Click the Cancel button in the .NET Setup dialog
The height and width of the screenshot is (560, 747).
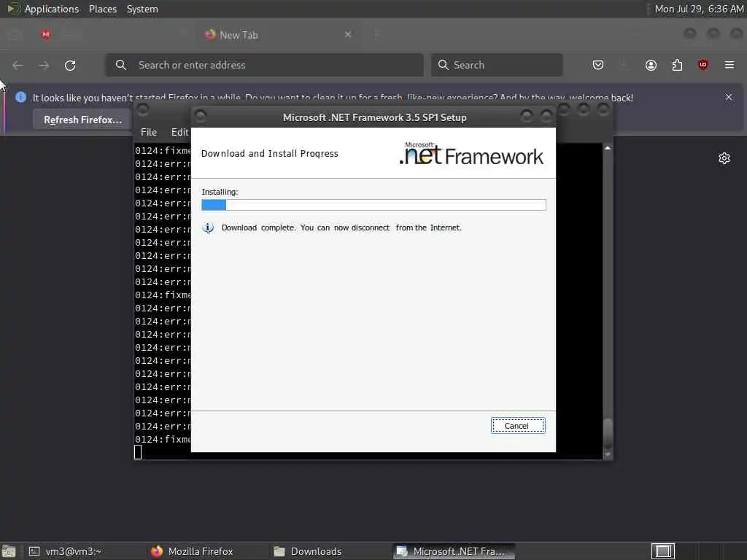[517, 426]
